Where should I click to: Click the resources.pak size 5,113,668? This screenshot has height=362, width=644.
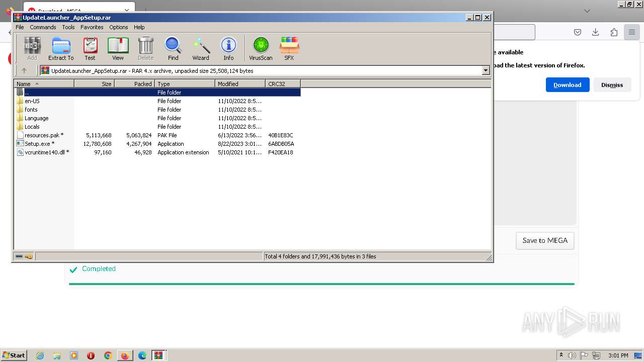[x=99, y=135]
